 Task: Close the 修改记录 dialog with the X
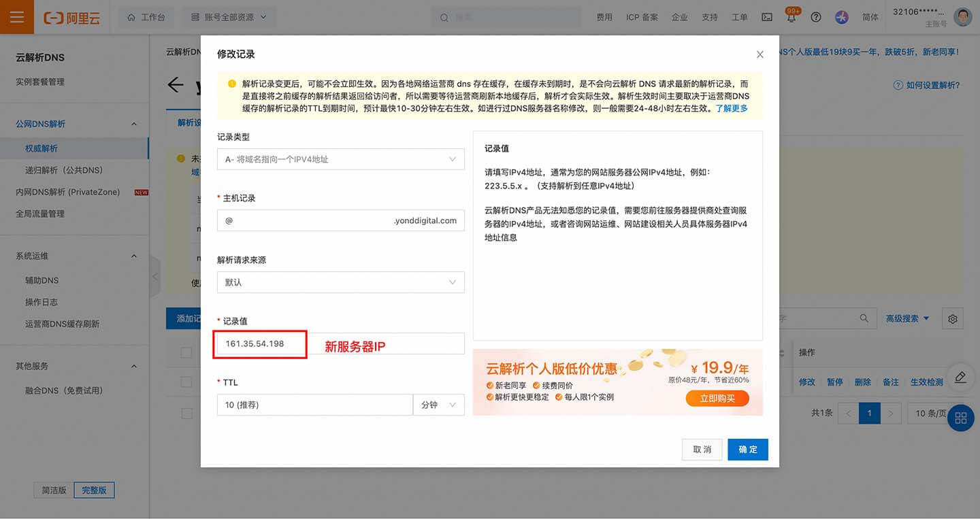pyautogui.click(x=760, y=54)
